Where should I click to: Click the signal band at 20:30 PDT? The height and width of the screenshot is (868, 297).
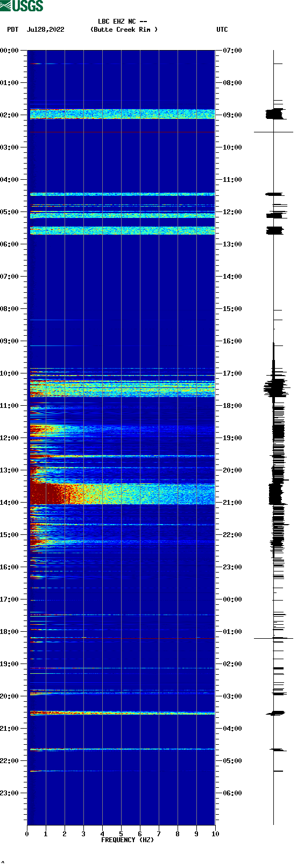pos(122,713)
